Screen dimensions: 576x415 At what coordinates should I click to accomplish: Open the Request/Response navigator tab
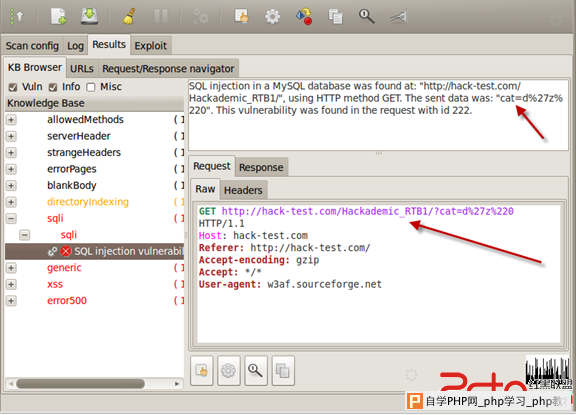[168, 69]
